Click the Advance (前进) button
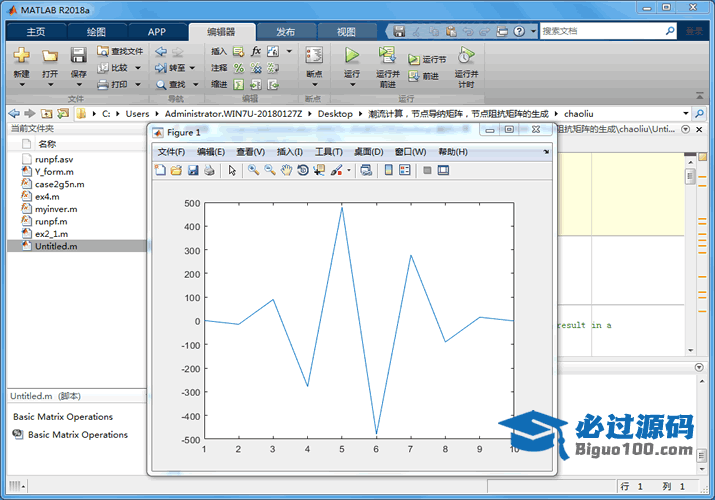Image resolution: width=715 pixels, height=500 pixels. click(x=423, y=76)
